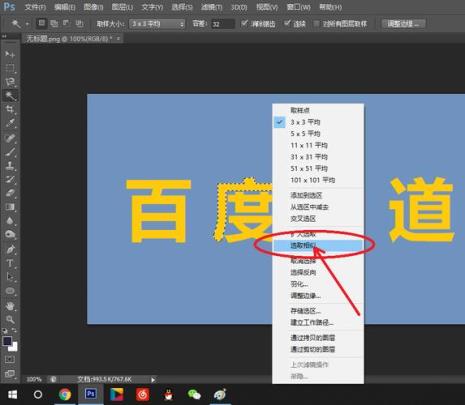Select the Eyedropper tool
Screen dimensions: 465x405
tap(10, 123)
